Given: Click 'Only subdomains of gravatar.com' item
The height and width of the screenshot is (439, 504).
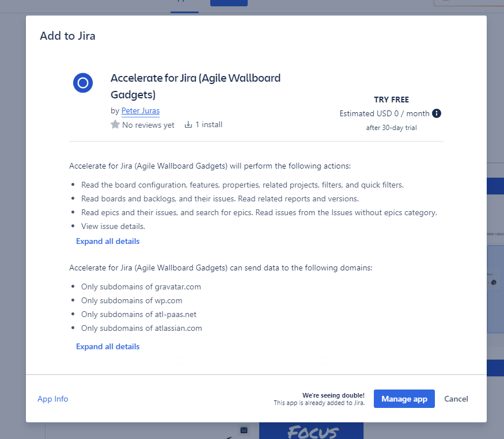Looking at the screenshot, I should 141,287.
